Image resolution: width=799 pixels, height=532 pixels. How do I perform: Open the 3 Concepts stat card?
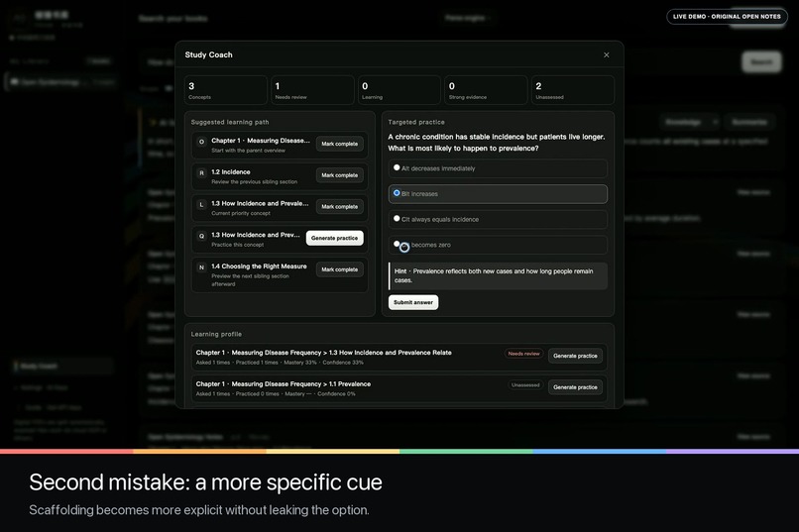226,90
